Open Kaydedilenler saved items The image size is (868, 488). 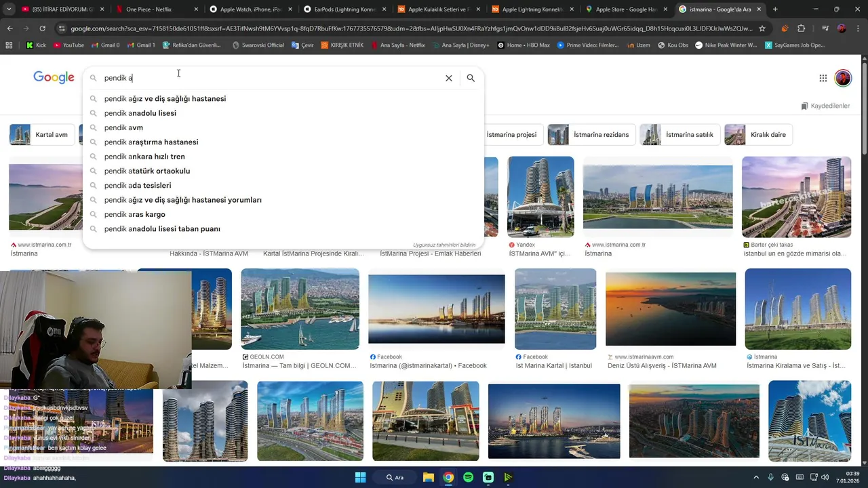(x=825, y=106)
